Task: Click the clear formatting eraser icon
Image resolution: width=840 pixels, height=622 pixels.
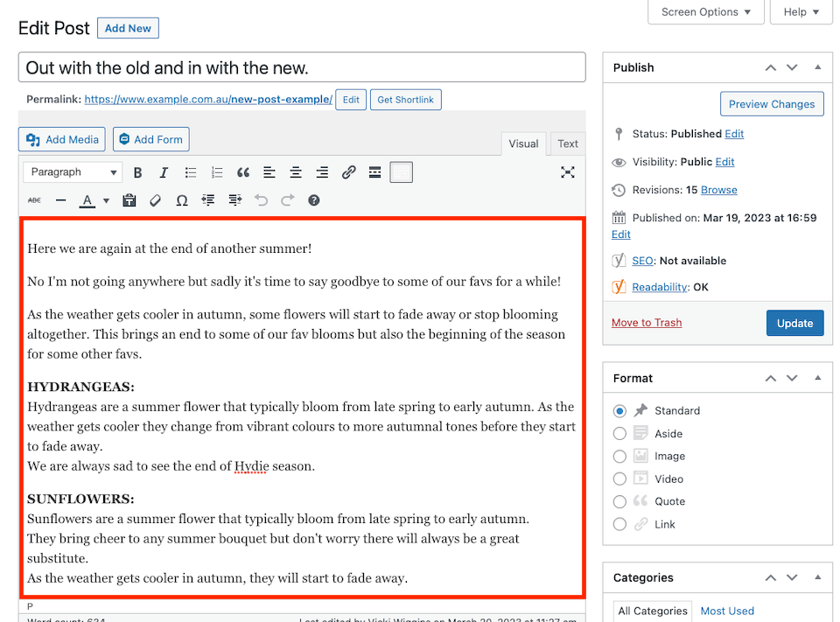Action: coord(156,200)
